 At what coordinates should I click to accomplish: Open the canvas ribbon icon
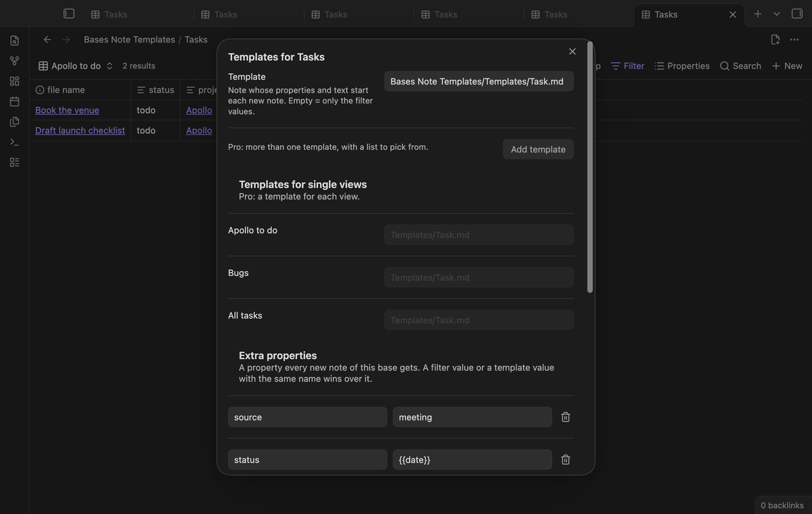point(14,81)
